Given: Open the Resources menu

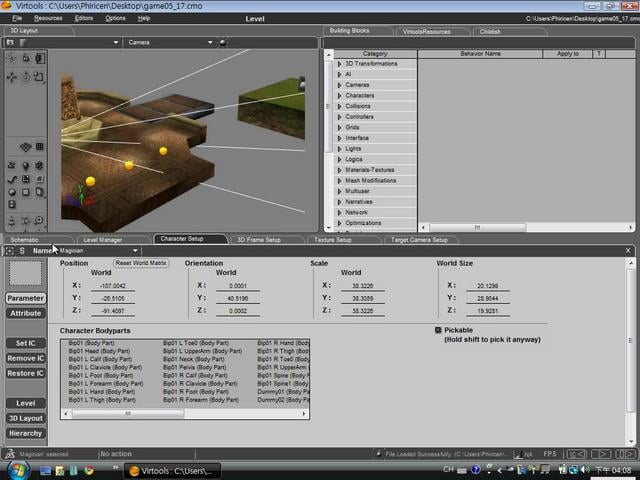Looking at the screenshot, I should point(48,18).
